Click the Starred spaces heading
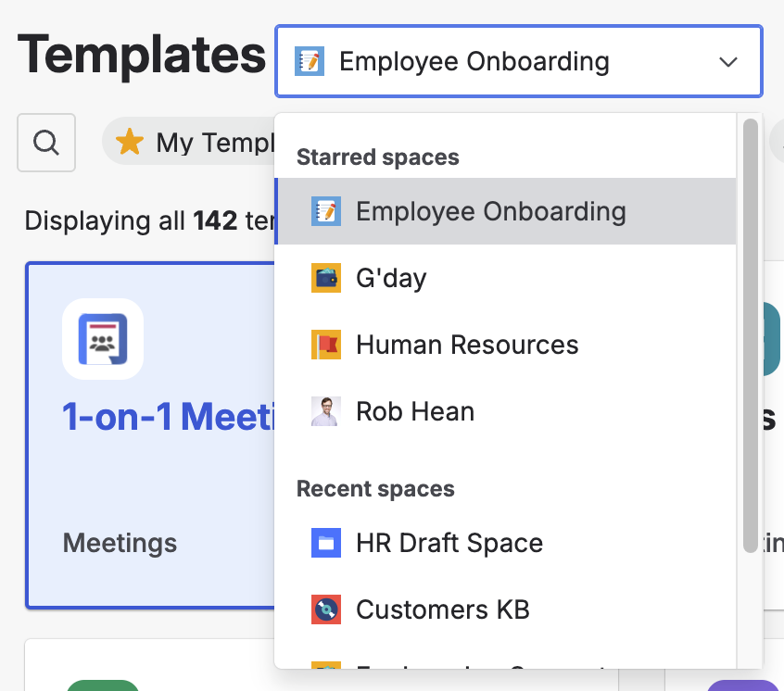This screenshot has height=691, width=784. point(377,157)
